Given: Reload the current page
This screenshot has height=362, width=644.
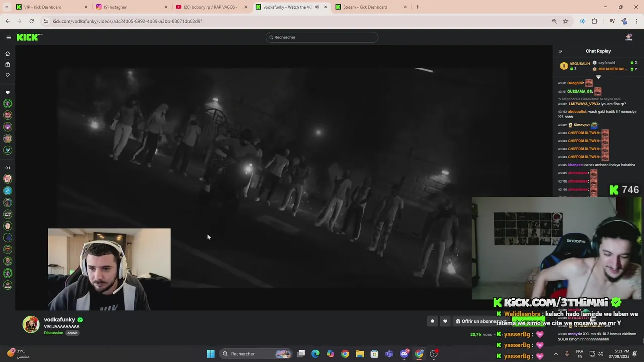Looking at the screenshot, I should [x=31, y=21].
